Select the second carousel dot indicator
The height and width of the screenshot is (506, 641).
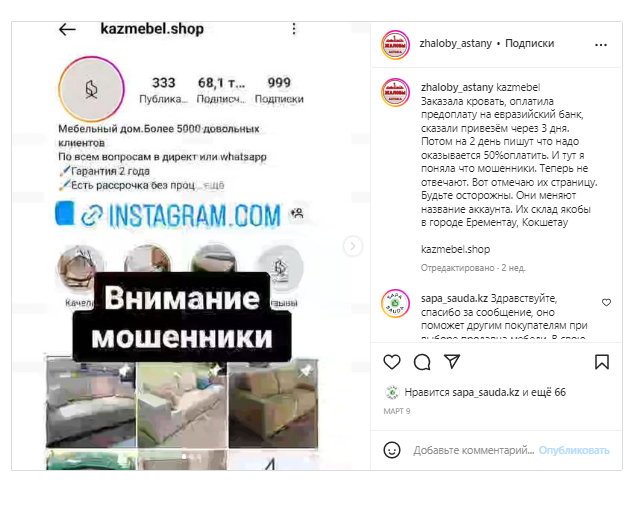[191, 457]
